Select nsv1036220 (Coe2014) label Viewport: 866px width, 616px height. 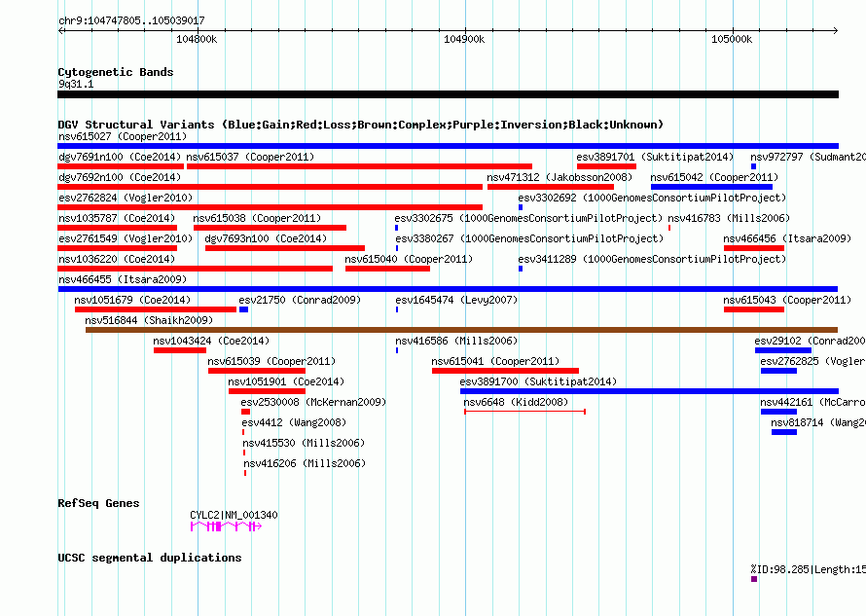[117, 259]
